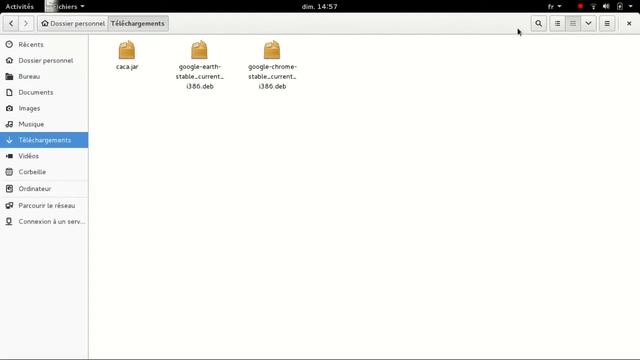640x360 pixels.
Task: Select Parcourir le réseau in the sidebar
Action: [44, 205]
